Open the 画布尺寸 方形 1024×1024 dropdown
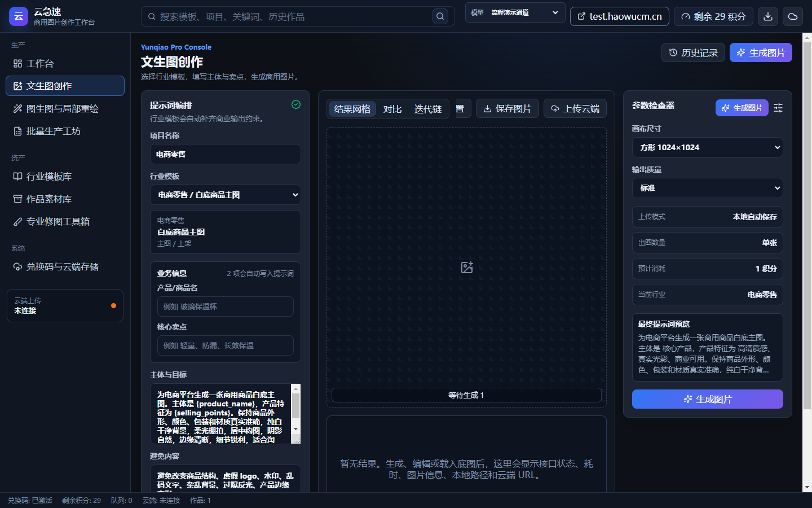The image size is (812, 508). click(x=708, y=147)
